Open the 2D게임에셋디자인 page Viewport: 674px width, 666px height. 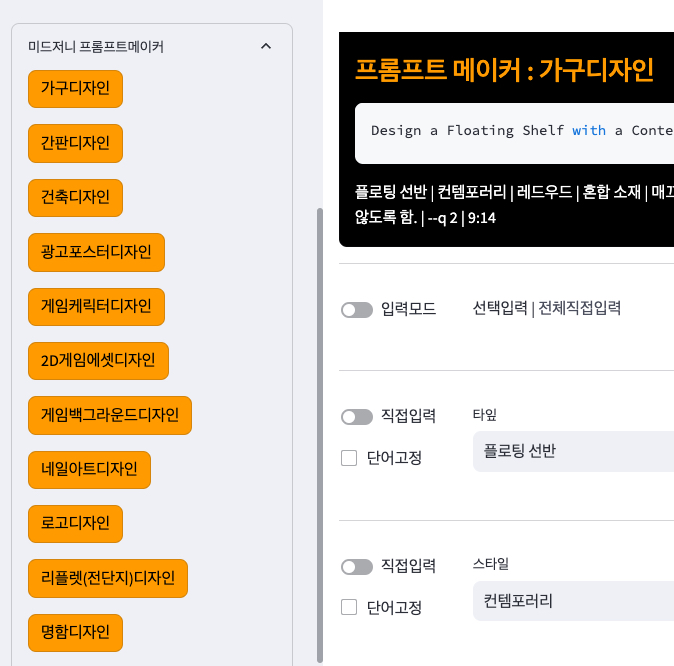coord(98,360)
